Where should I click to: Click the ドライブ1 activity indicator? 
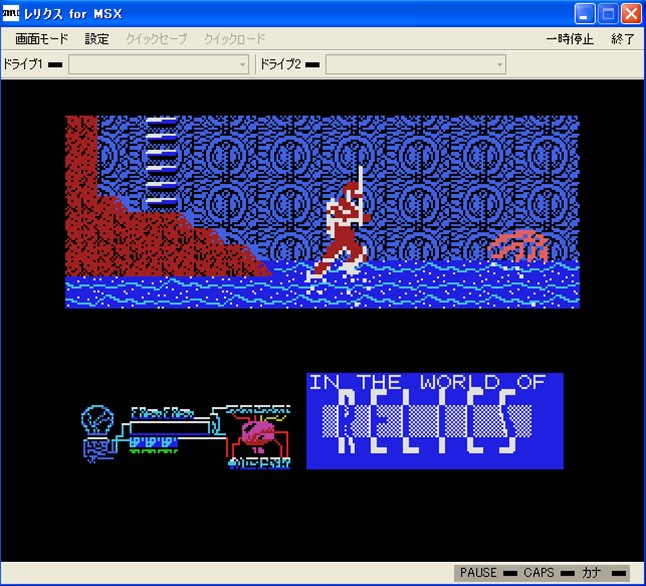pyautogui.click(x=55, y=65)
